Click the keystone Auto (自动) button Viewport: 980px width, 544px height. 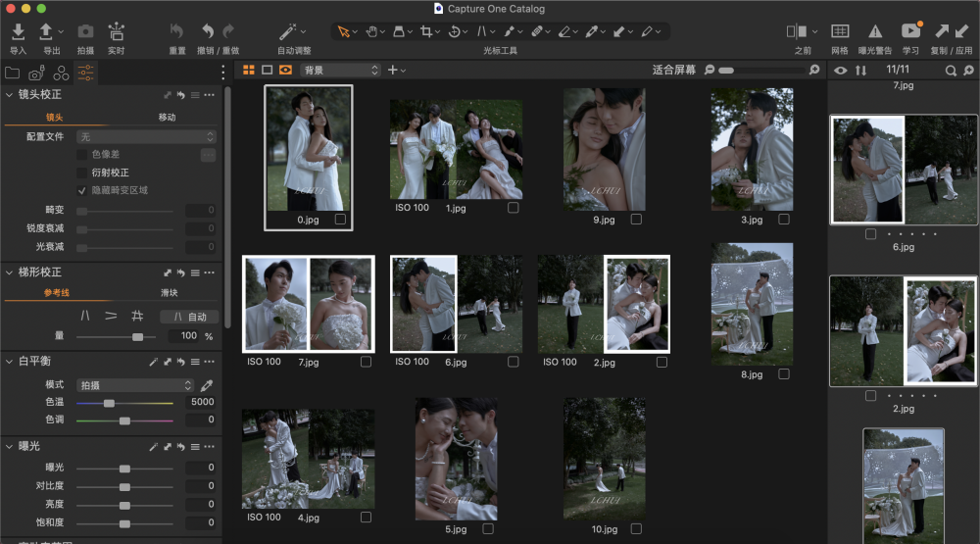[x=189, y=317]
